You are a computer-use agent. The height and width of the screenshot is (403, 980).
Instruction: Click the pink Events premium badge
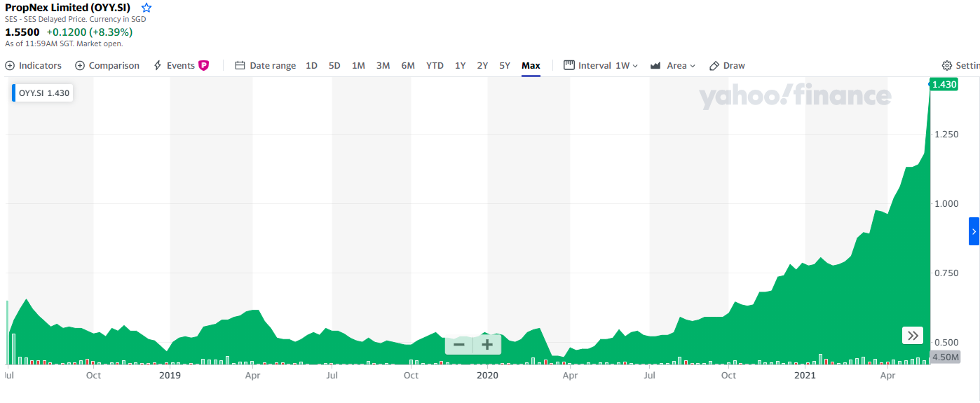pos(204,65)
